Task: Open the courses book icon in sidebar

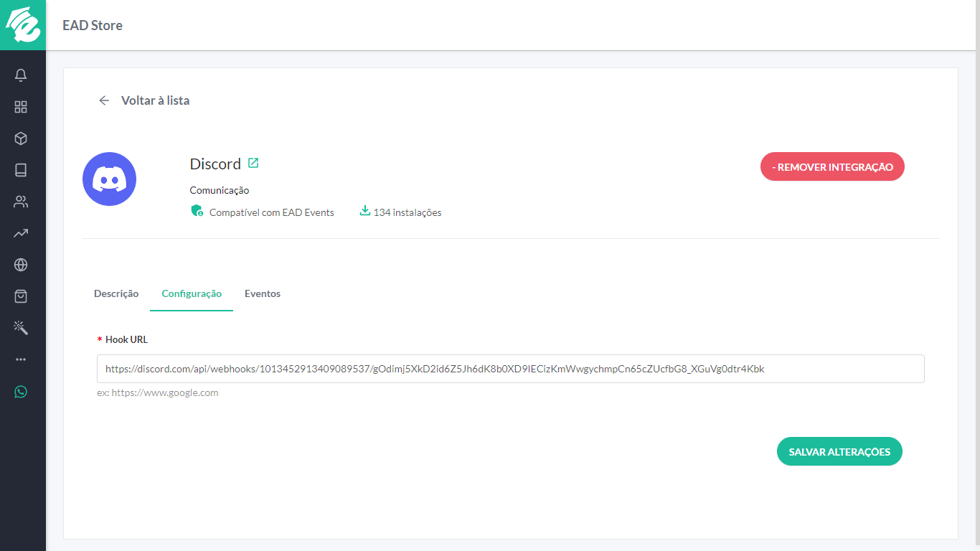Action: (21, 170)
